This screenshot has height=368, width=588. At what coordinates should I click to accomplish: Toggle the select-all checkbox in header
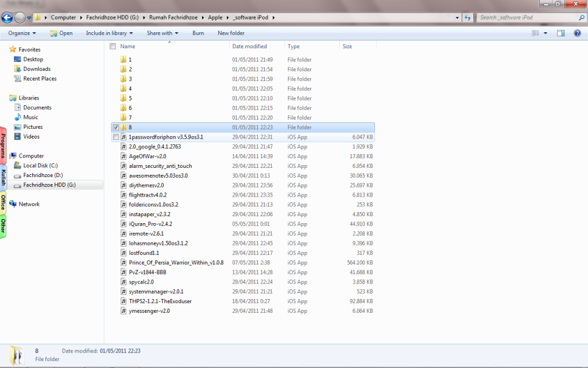point(113,46)
